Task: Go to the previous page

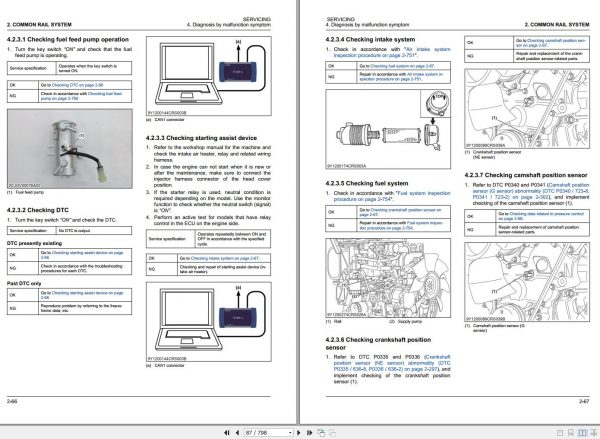Action: click(x=238, y=432)
